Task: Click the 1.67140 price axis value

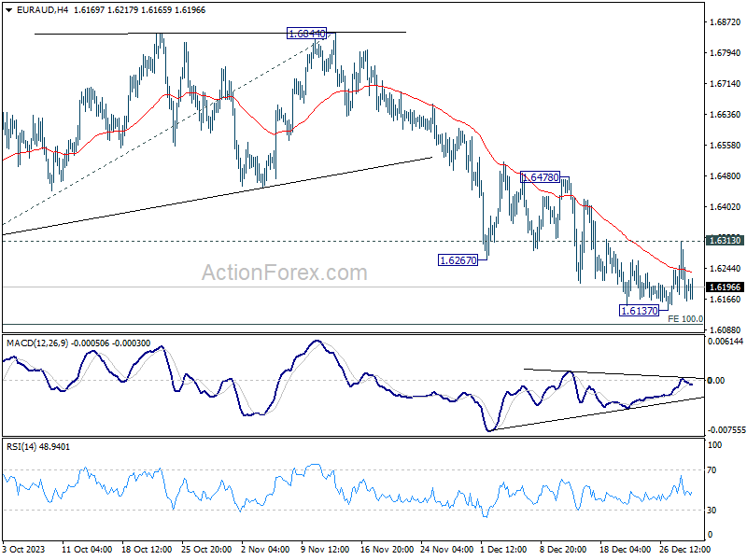Action: tap(726, 84)
